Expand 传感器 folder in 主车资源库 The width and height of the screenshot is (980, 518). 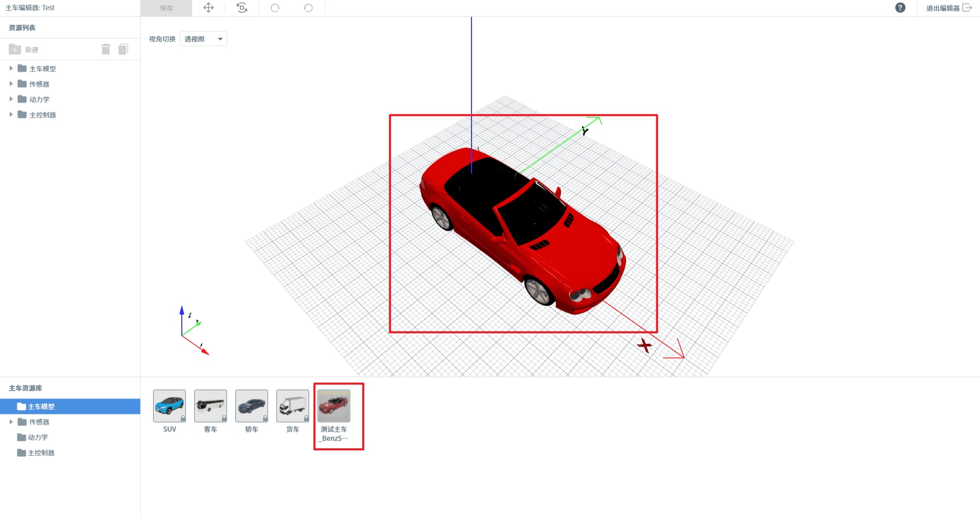[11, 422]
